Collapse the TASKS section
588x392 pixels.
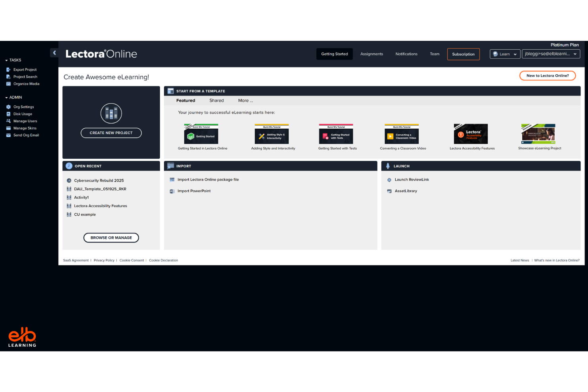point(6,60)
